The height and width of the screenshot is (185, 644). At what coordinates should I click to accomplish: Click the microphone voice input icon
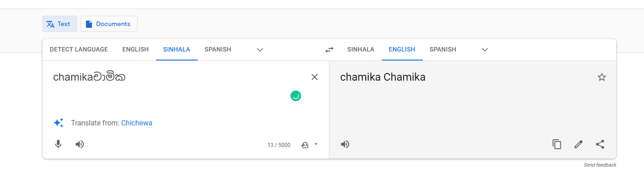(x=58, y=144)
